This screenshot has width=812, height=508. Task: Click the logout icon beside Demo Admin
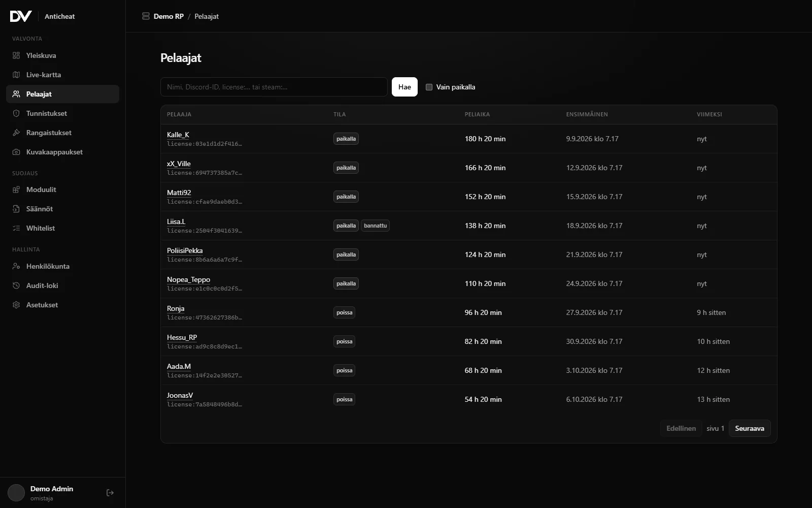point(110,493)
